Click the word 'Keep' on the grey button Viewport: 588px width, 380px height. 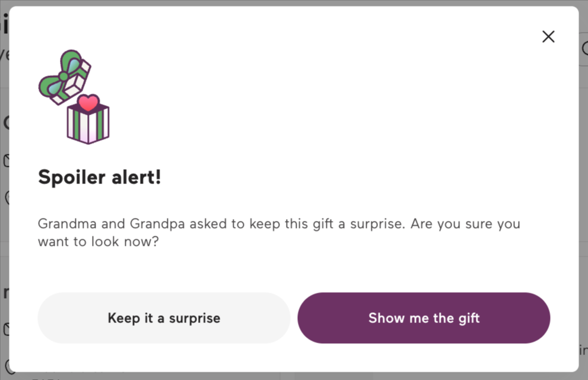[124, 318]
